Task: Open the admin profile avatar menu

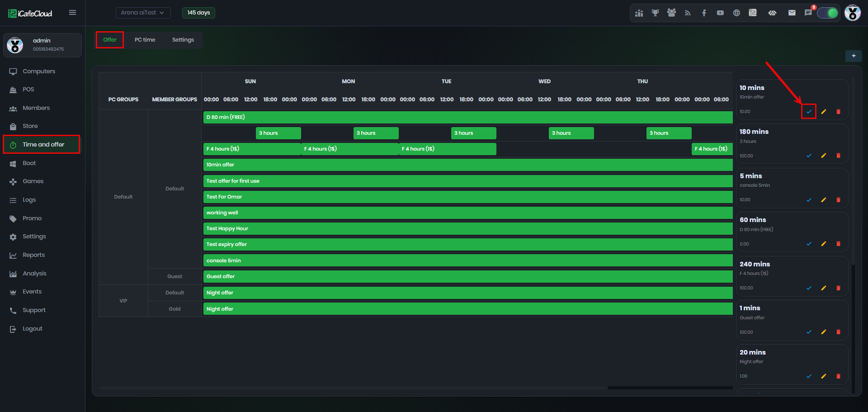Action: (853, 13)
